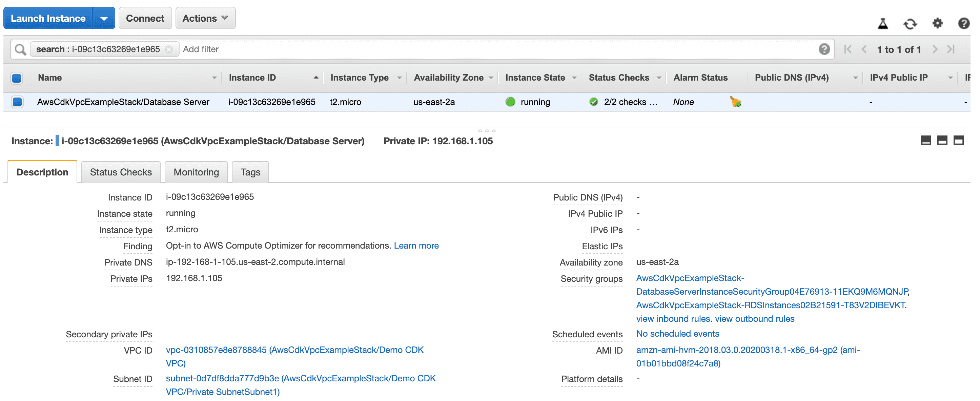Image resolution: width=980 pixels, height=401 pixels.
Task: Toggle checkbox for Database Server instance
Action: [17, 102]
